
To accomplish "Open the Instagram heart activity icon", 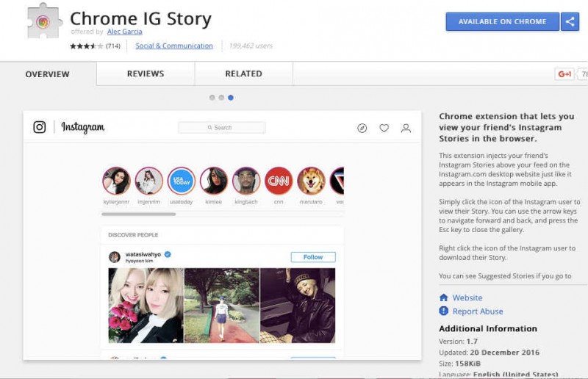I will coord(384,129).
